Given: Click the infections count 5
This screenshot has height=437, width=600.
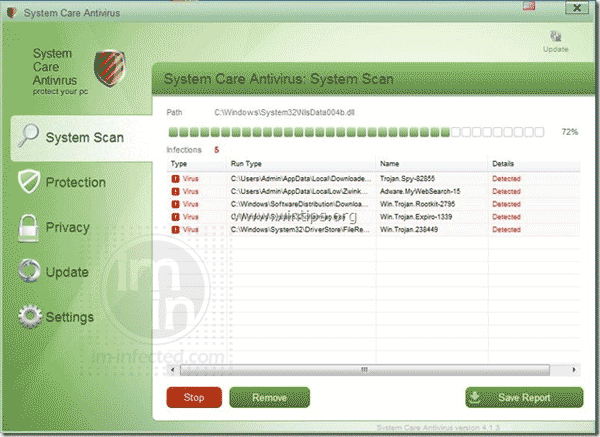Looking at the screenshot, I should (217, 150).
